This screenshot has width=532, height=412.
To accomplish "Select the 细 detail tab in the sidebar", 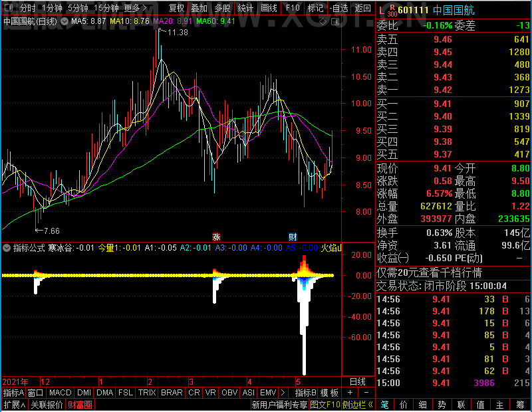I will click(422, 405).
